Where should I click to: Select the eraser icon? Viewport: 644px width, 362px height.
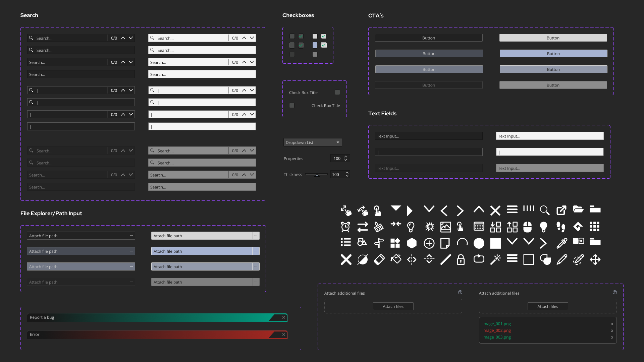379,259
